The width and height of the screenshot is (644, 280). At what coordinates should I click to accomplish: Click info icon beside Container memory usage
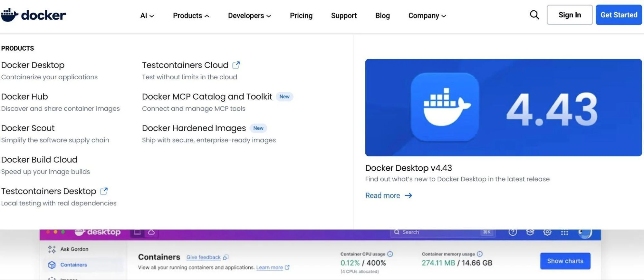point(480,254)
